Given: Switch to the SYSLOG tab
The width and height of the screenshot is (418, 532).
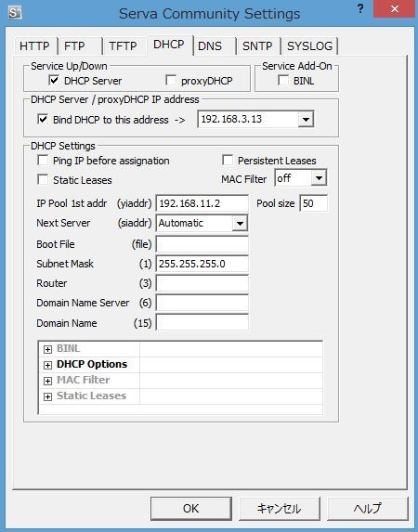Looking at the screenshot, I should (309, 45).
